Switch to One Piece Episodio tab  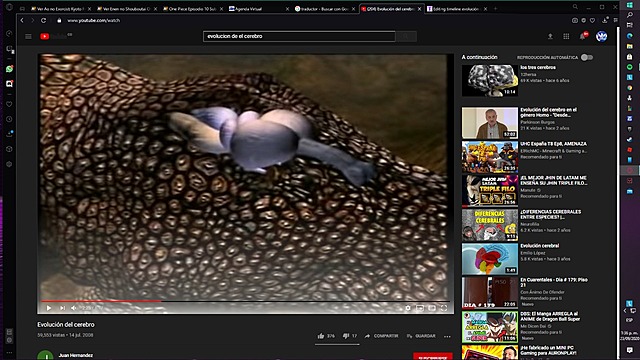pyautogui.click(x=192, y=9)
